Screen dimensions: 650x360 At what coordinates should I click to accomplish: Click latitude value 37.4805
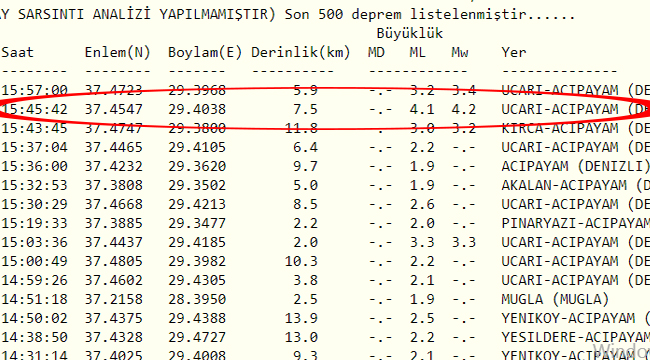pos(114,261)
